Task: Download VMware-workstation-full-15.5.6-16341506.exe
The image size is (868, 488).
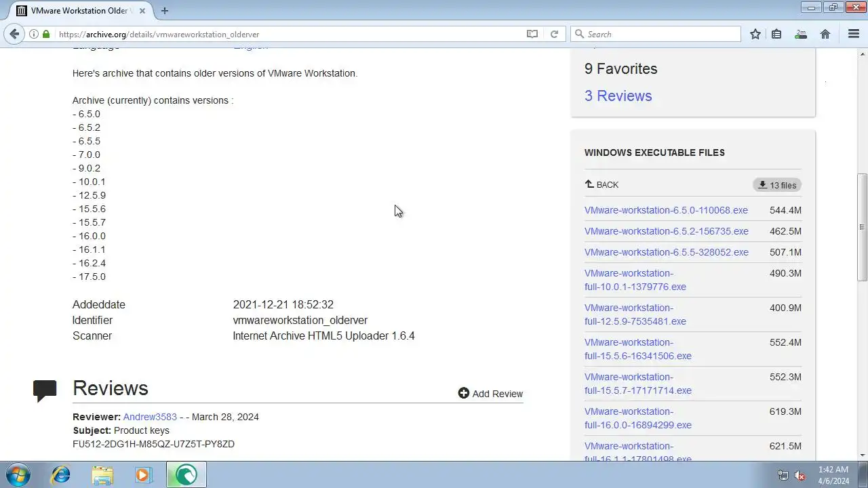Action: (x=638, y=349)
